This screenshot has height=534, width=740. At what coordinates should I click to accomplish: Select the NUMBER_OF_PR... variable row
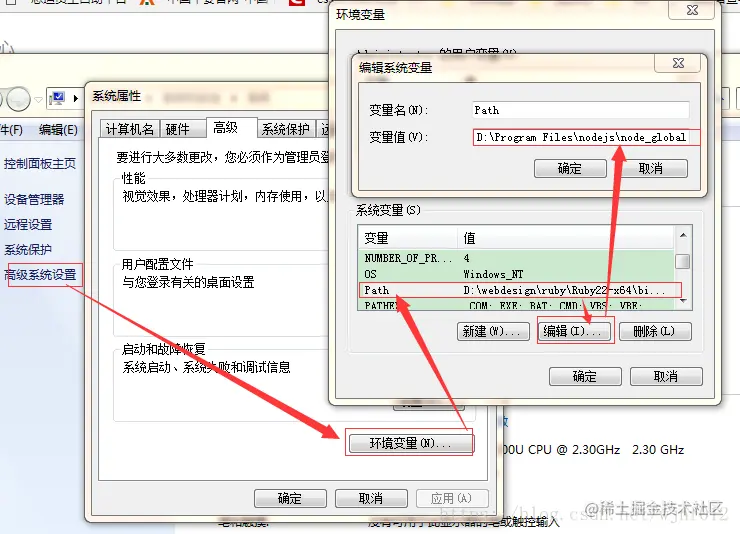point(517,258)
